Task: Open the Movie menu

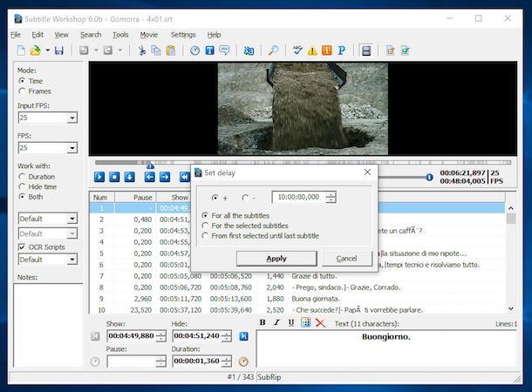Action: [149, 35]
